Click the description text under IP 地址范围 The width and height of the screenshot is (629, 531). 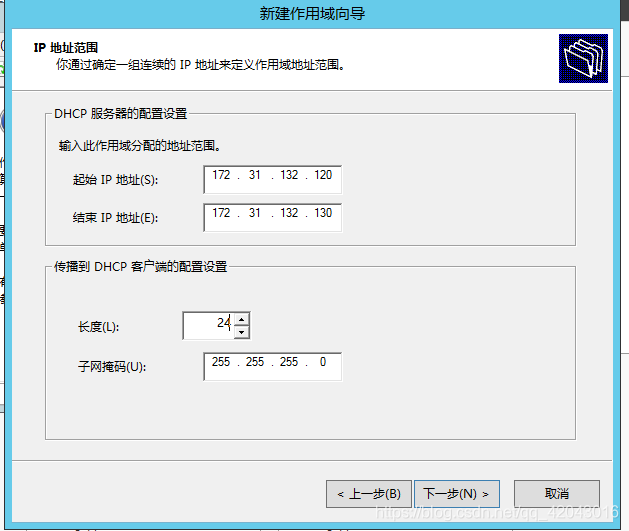[x=200, y=65]
